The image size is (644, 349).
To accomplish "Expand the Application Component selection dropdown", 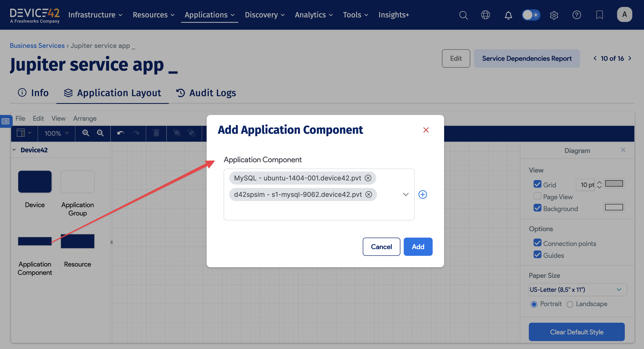I will click(406, 194).
